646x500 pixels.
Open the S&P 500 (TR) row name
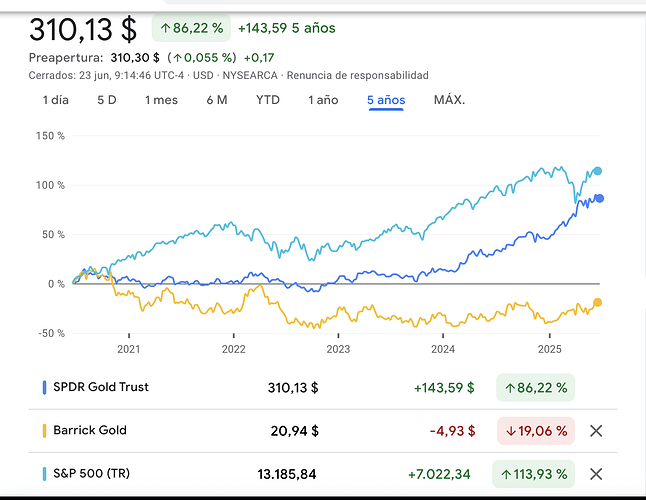pyautogui.click(x=91, y=474)
